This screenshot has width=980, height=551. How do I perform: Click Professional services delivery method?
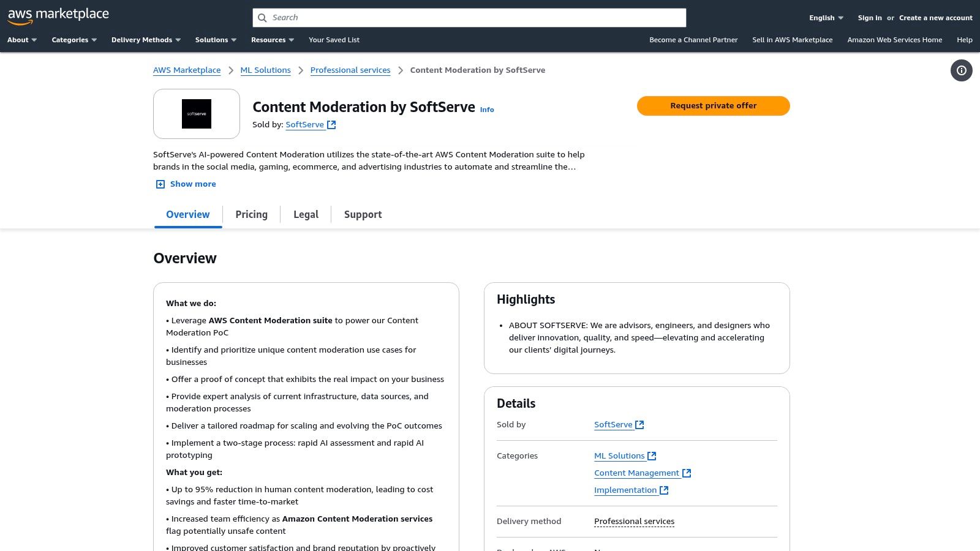point(635,522)
